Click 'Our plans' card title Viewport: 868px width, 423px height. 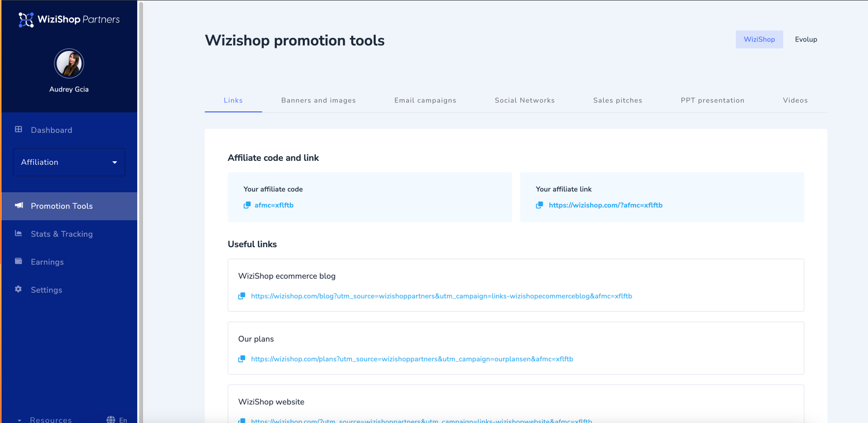click(256, 339)
